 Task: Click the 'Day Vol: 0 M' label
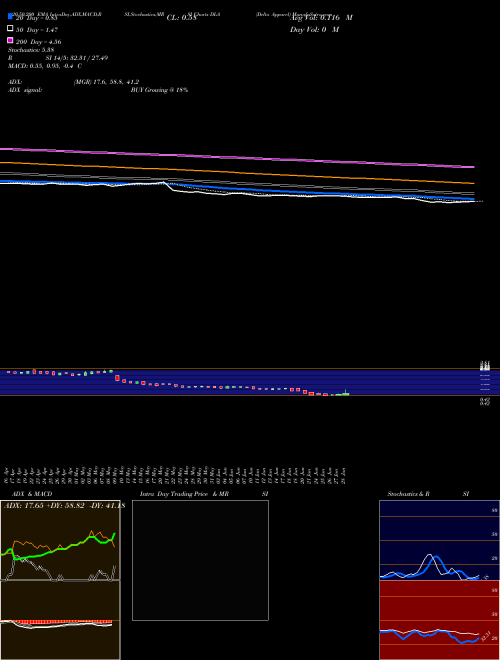314,29
